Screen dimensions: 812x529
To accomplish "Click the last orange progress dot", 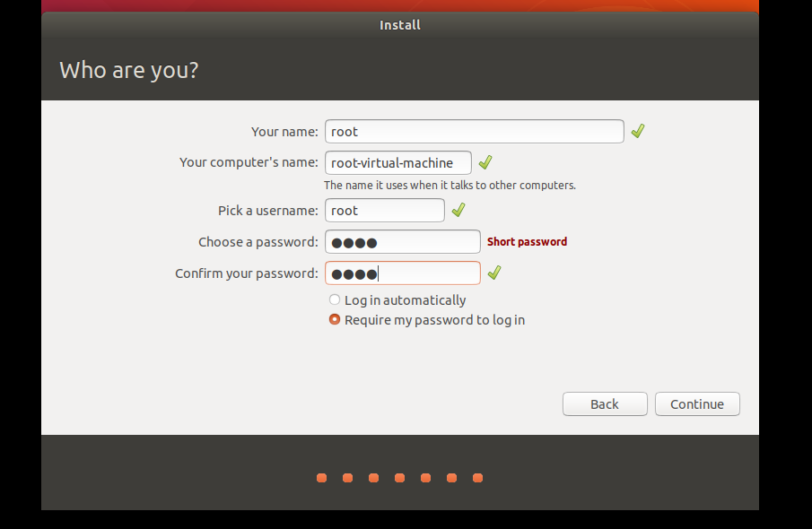I will coord(477,478).
